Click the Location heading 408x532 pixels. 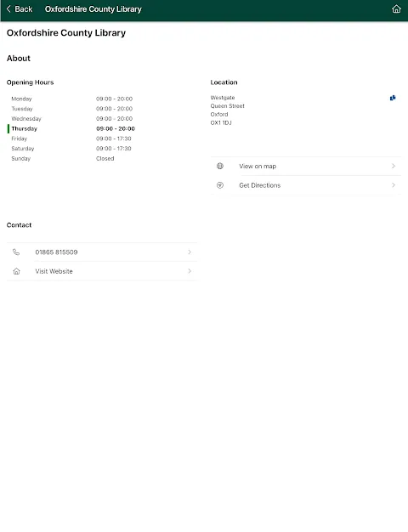point(224,82)
